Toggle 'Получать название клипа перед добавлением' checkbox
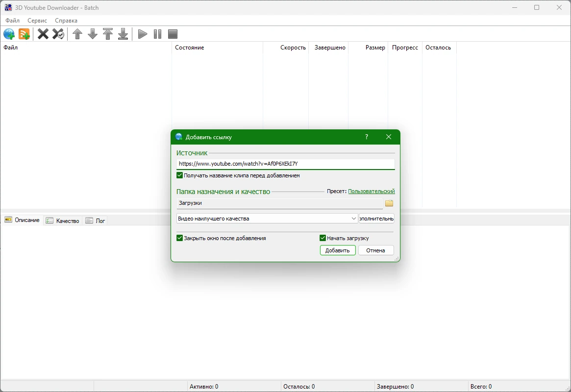 [179, 175]
